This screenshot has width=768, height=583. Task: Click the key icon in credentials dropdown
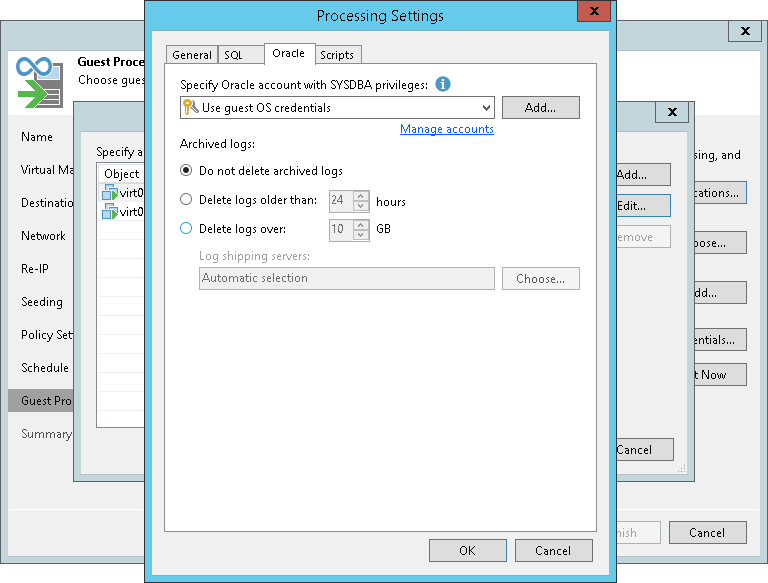pyautogui.click(x=190, y=107)
